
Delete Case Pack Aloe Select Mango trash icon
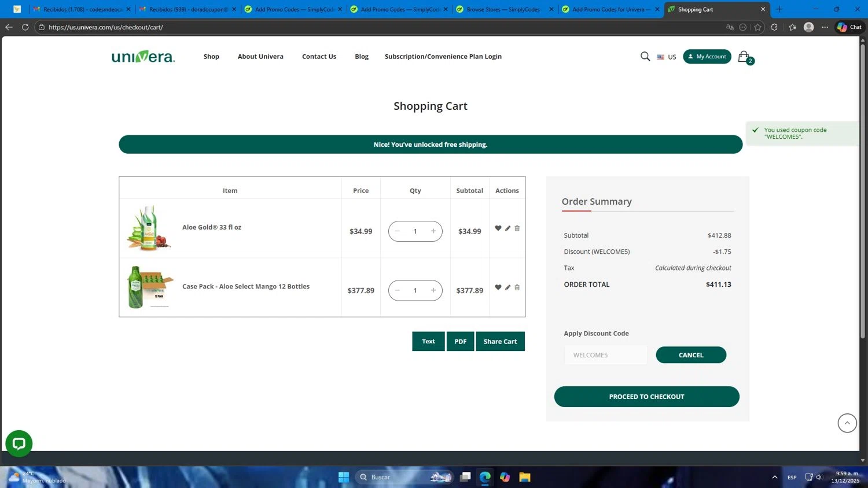coord(517,287)
